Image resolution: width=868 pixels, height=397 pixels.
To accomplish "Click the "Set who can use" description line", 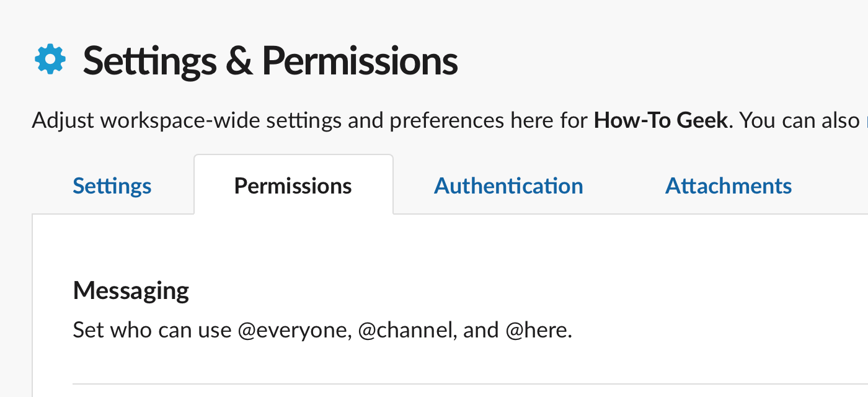I will click(322, 330).
